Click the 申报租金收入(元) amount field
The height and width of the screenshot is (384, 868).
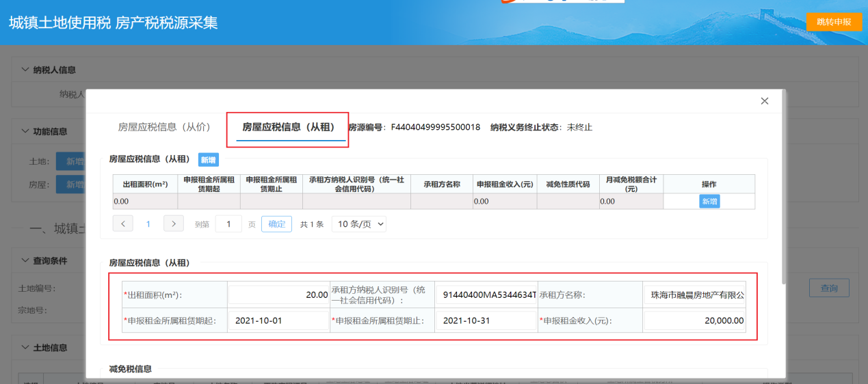tap(694, 320)
